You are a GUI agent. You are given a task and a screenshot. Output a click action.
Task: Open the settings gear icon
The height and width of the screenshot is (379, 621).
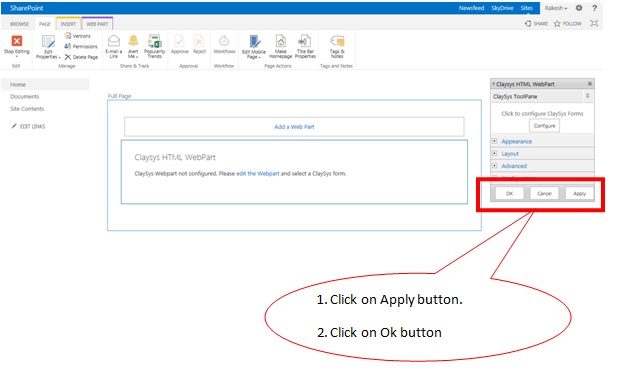pyautogui.click(x=579, y=8)
